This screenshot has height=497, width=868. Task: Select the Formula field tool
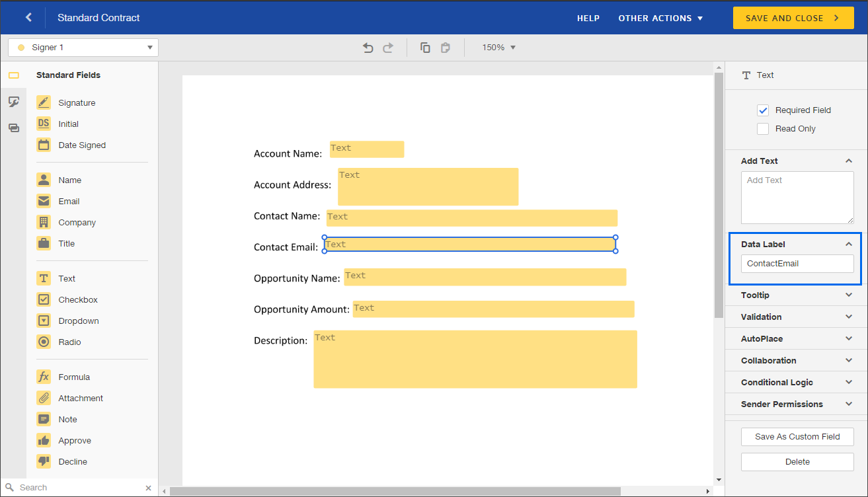pos(73,377)
